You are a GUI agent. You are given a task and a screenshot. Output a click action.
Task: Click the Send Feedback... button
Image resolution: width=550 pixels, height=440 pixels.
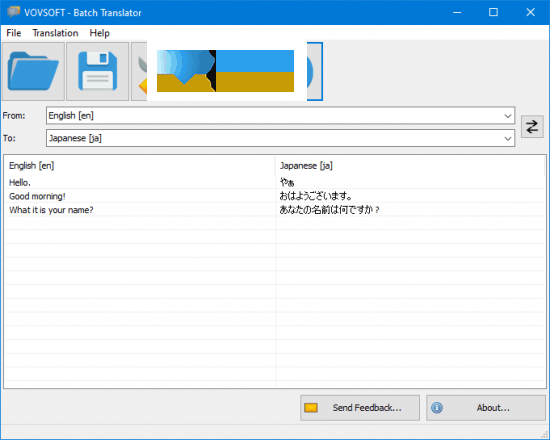(x=360, y=408)
